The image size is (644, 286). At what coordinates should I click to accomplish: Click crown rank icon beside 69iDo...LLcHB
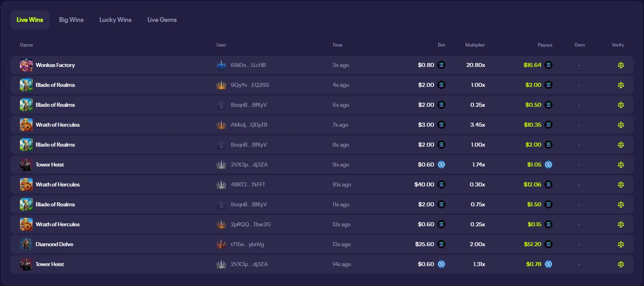point(221,65)
